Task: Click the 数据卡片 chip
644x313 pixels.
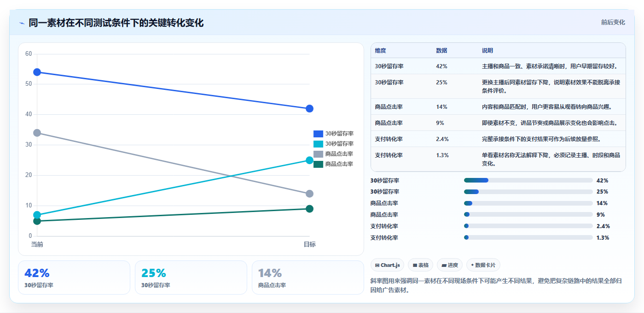Action: pyautogui.click(x=483, y=265)
